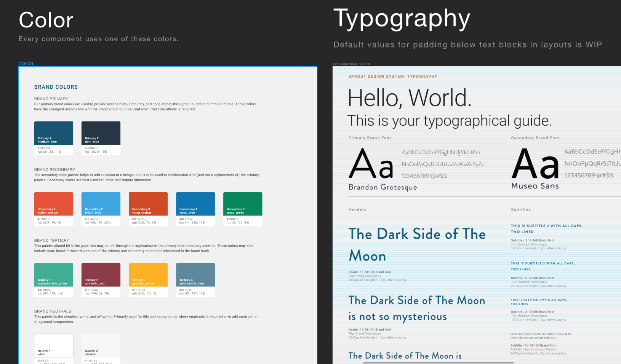
Task: Pick the Tertiary 2 authentic_red swatch
Action: tap(101, 275)
